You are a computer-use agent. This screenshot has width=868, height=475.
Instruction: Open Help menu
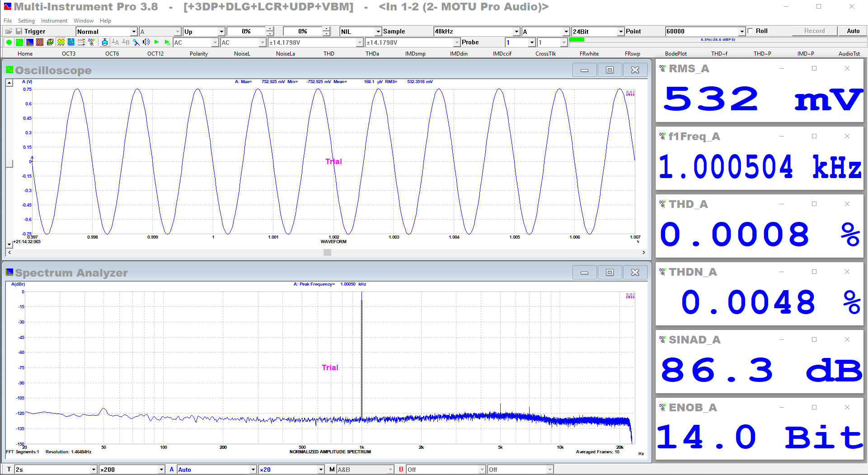pos(105,21)
